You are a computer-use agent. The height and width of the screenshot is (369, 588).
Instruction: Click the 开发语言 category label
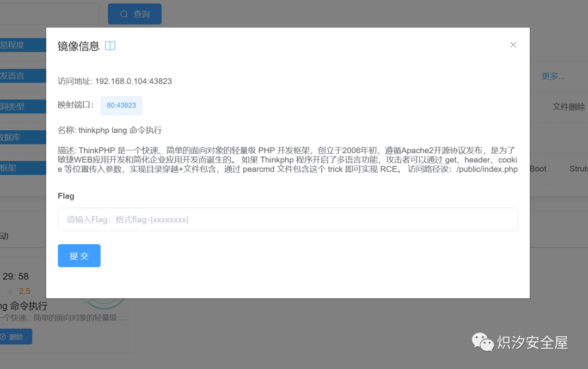pos(23,76)
